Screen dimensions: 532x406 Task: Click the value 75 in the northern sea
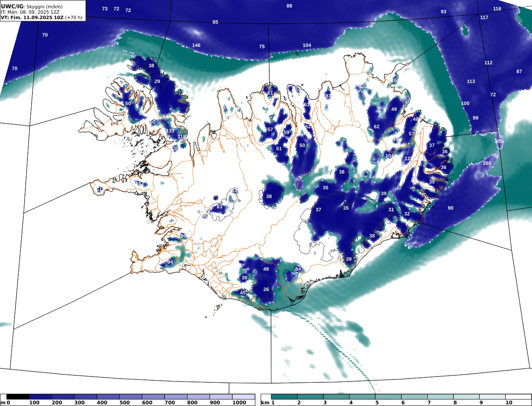point(262,46)
